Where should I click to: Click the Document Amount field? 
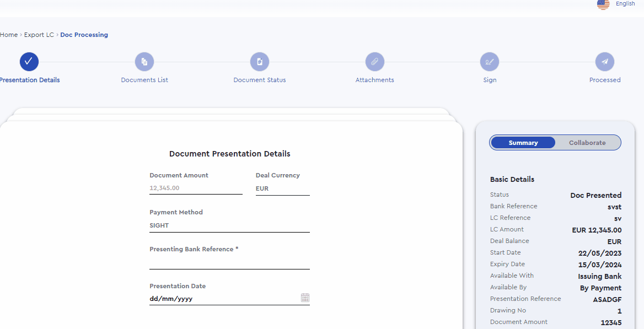tap(196, 188)
